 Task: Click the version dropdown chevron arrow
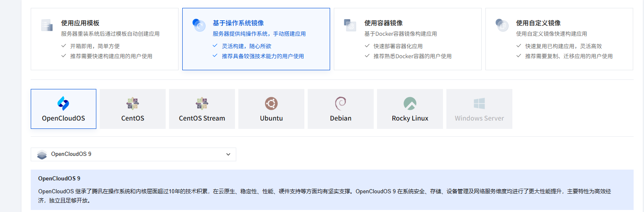pyautogui.click(x=228, y=154)
